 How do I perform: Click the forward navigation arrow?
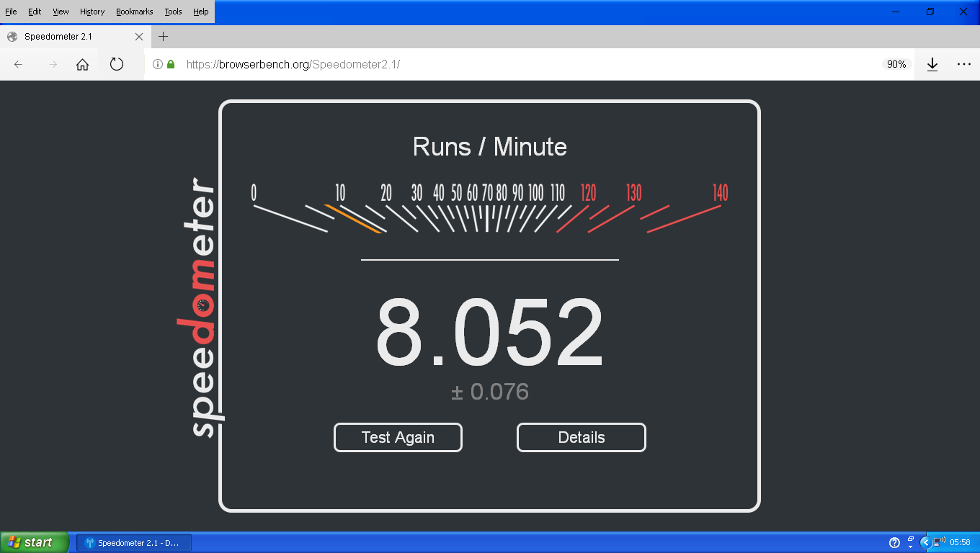[x=53, y=64]
